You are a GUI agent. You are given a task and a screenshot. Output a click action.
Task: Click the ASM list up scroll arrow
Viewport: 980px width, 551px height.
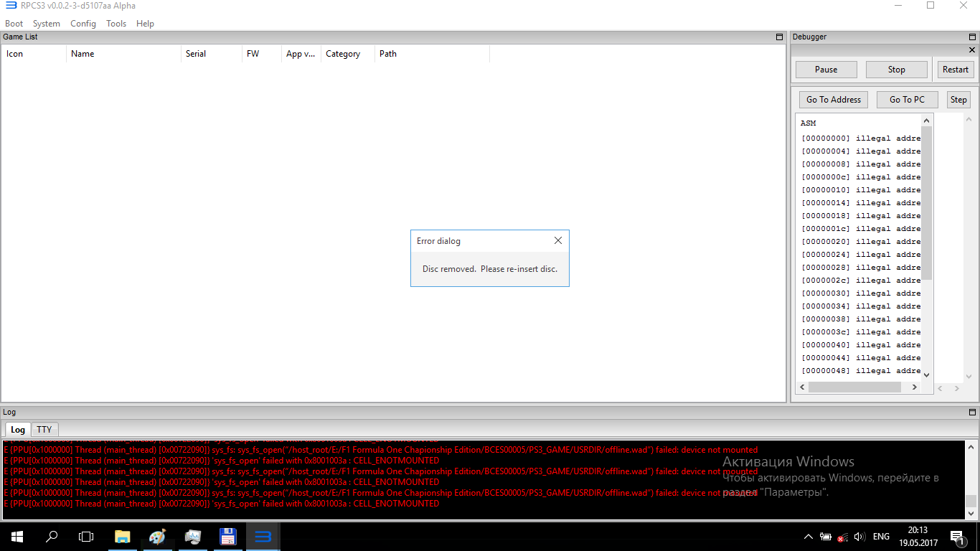(926, 121)
